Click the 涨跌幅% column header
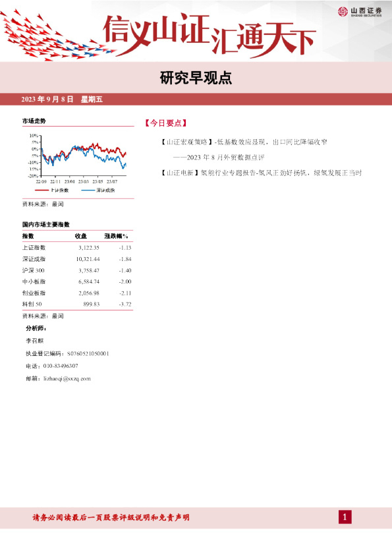This screenshot has width=392, height=555. click(x=116, y=236)
